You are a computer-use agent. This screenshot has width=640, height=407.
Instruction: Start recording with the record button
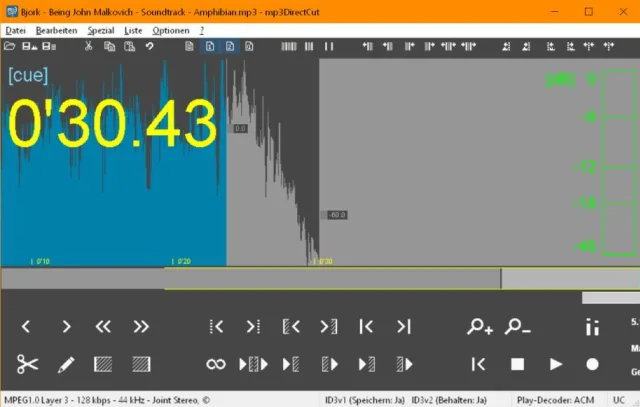click(x=592, y=364)
